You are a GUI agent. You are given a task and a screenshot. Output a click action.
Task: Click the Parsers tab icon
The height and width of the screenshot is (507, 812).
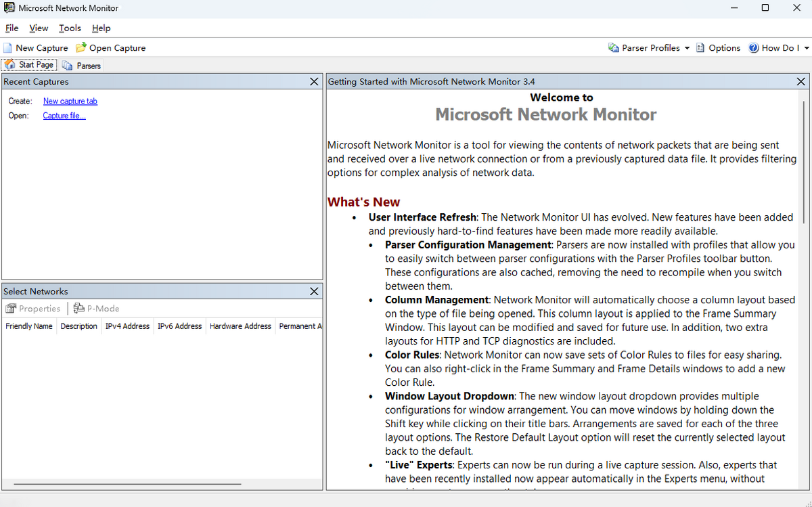point(68,66)
